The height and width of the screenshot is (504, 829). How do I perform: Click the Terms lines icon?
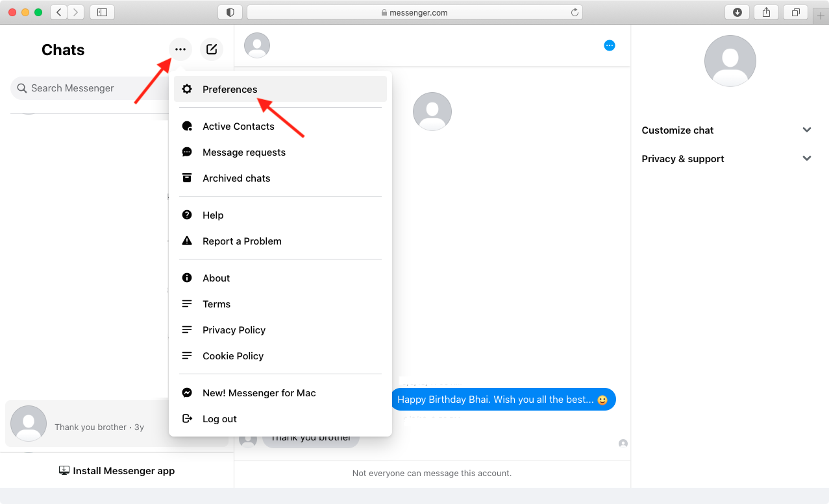coord(187,304)
